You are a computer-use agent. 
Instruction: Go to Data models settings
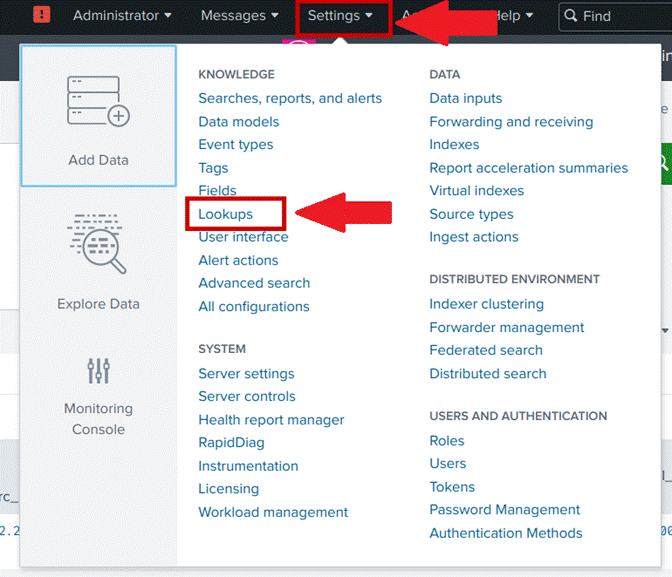[x=239, y=121]
